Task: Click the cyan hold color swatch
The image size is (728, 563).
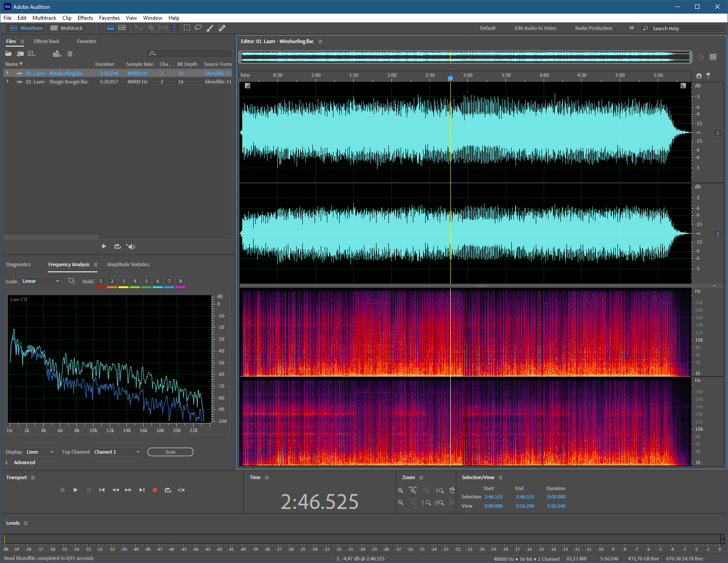Action: (x=158, y=287)
